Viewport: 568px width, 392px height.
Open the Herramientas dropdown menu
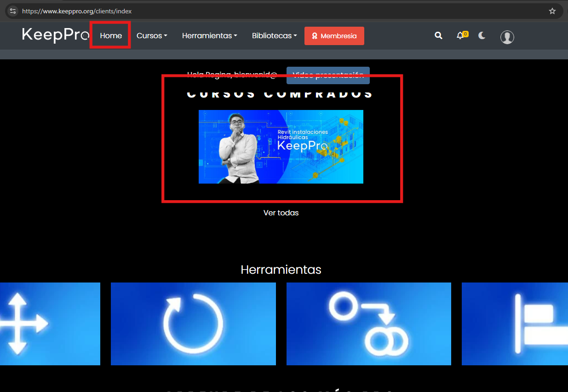tap(210, 35)
